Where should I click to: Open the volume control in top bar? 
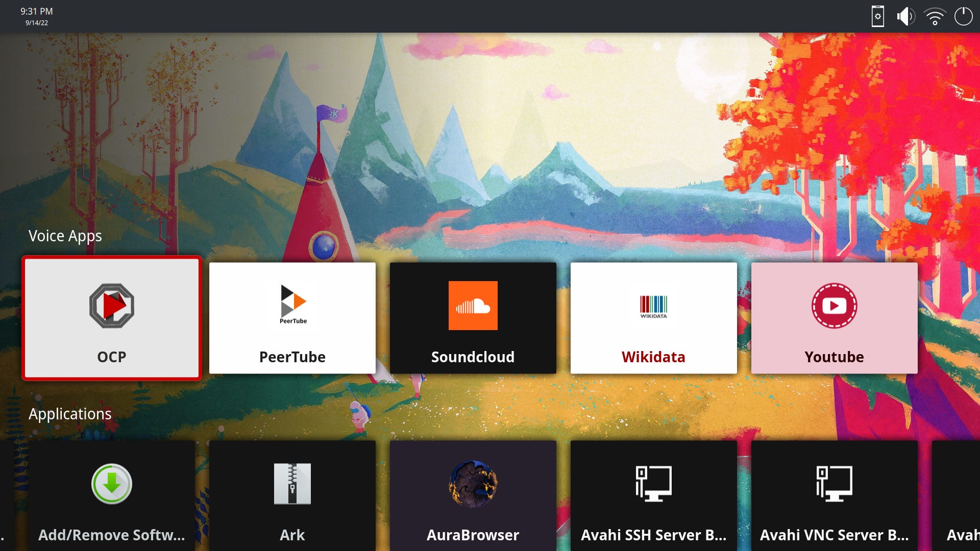coord(905,16)
